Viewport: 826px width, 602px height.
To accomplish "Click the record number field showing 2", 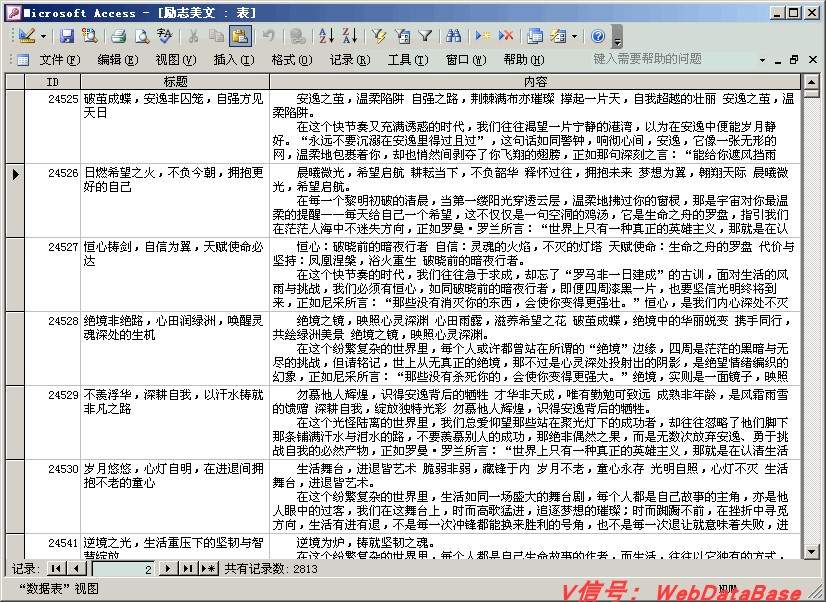I will tap(123, 569).
